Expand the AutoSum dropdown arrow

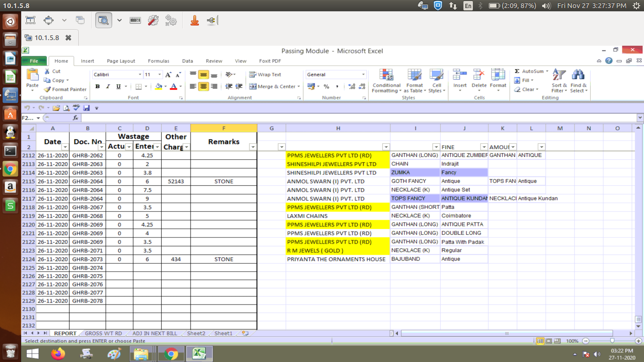pyautogui.click(x=547, y=71)
